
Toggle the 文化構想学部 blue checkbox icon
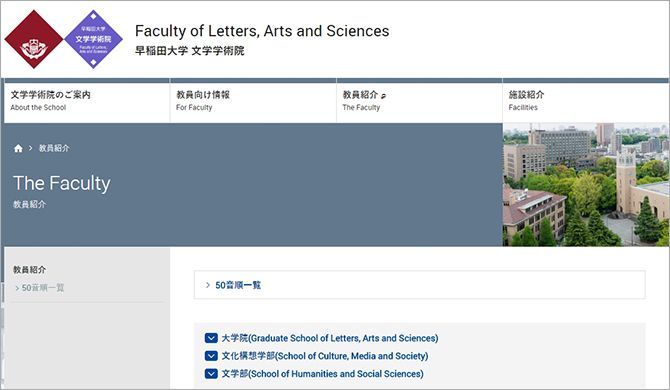[x=211, y=356]
